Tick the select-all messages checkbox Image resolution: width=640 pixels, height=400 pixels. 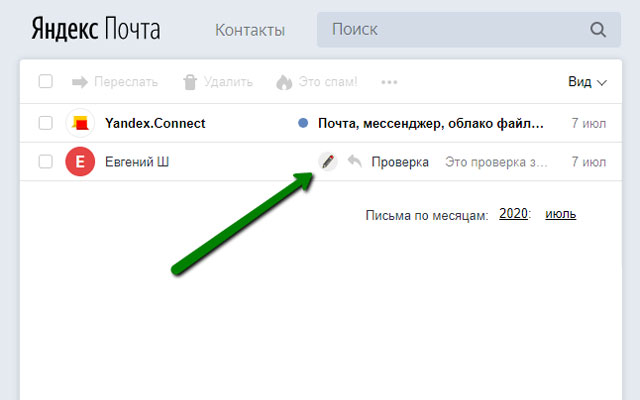pos(45,81)
